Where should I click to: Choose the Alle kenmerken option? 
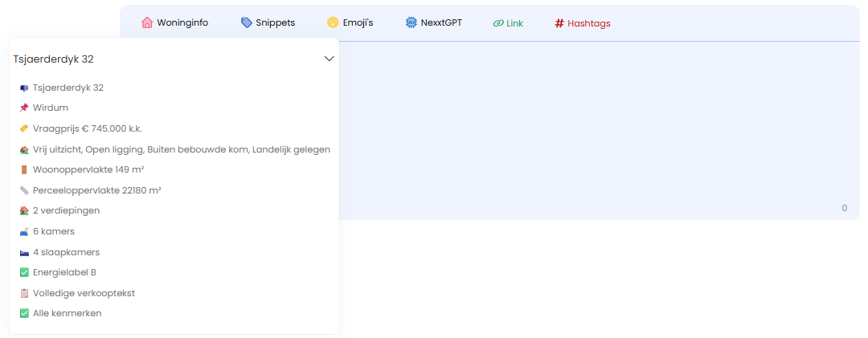pos(67,313)
